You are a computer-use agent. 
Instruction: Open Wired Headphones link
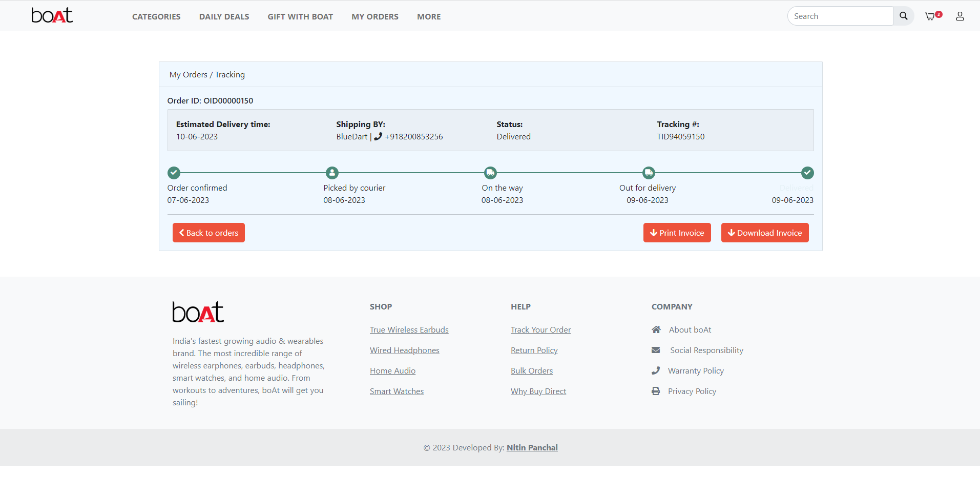click(405, 350)
